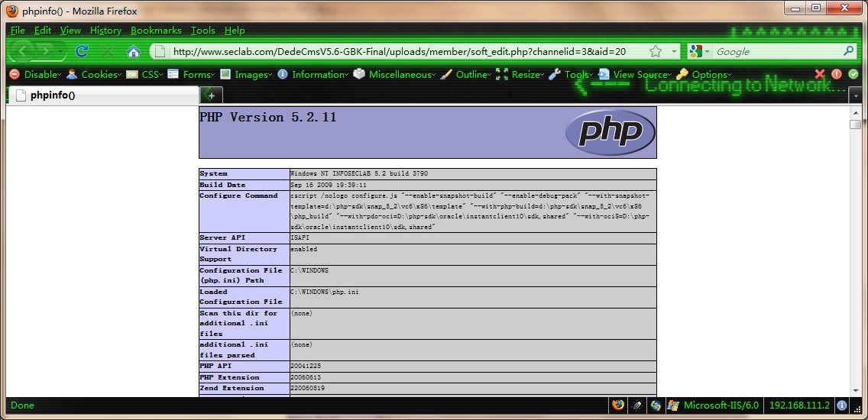Open the View Source toolbar menu
This screenshot has width=868, height=420.
click(635, 74)
